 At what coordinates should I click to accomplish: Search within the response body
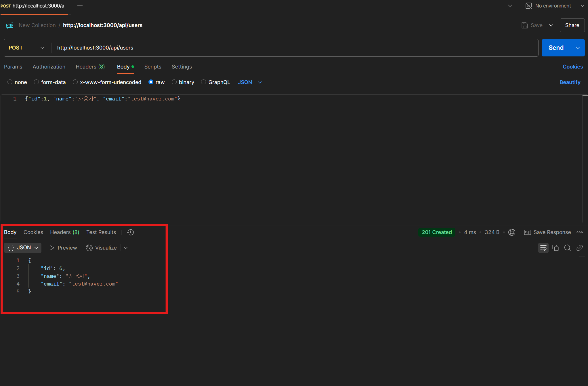[568, 248]
